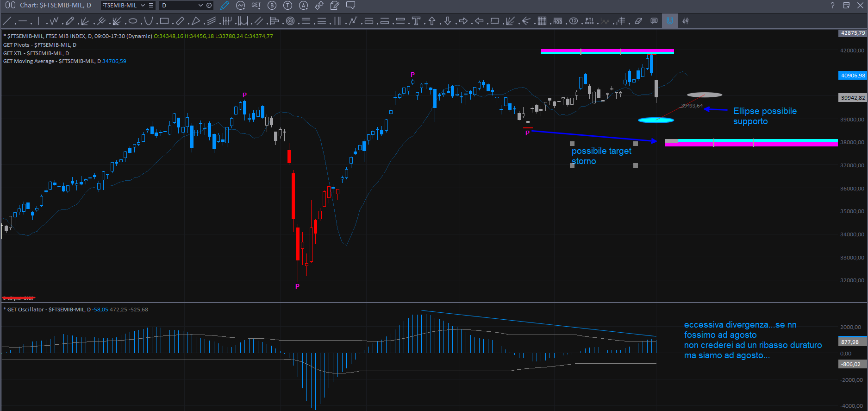Choose the rectangle drawing tool
Image resolution: width=868 pixels, height=411 pixels.
(x=164, y=21)
